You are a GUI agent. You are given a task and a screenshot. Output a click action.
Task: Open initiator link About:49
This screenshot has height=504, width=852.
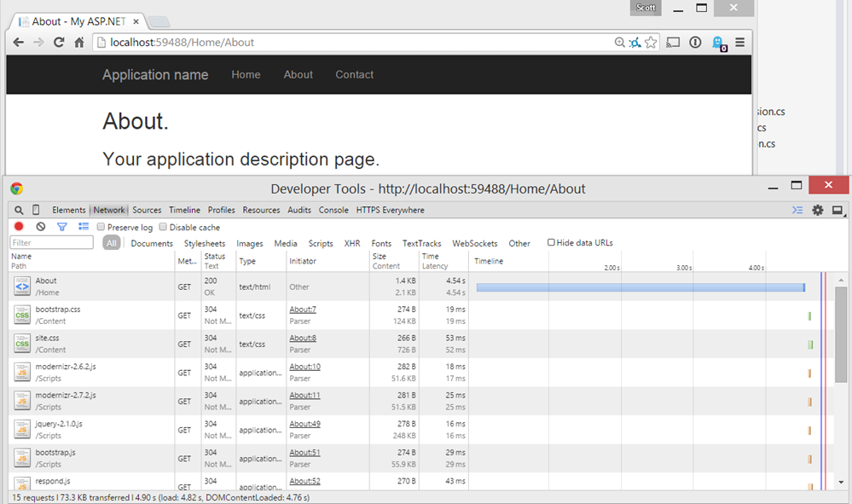tap(304, 424)
